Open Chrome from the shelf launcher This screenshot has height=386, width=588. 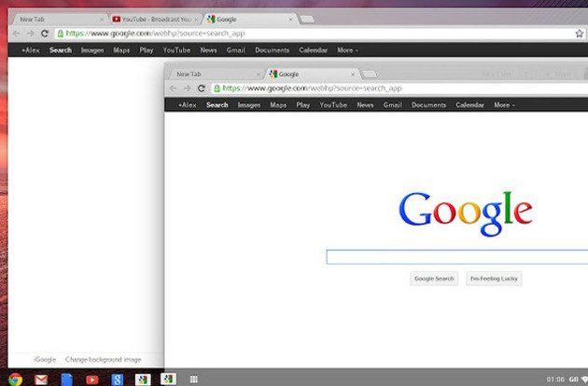pyautogui.click(x=15, y=379)
